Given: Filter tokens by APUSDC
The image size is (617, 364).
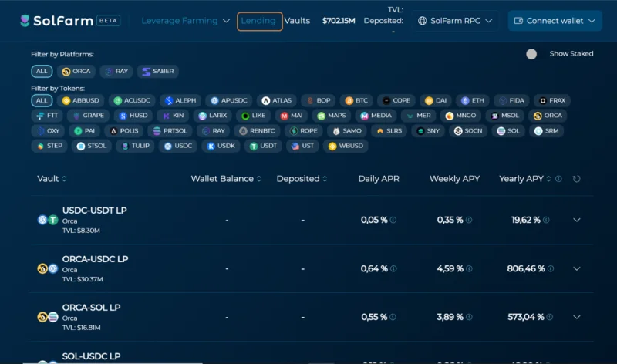Looking at the screenshot, I should (229, 100).
